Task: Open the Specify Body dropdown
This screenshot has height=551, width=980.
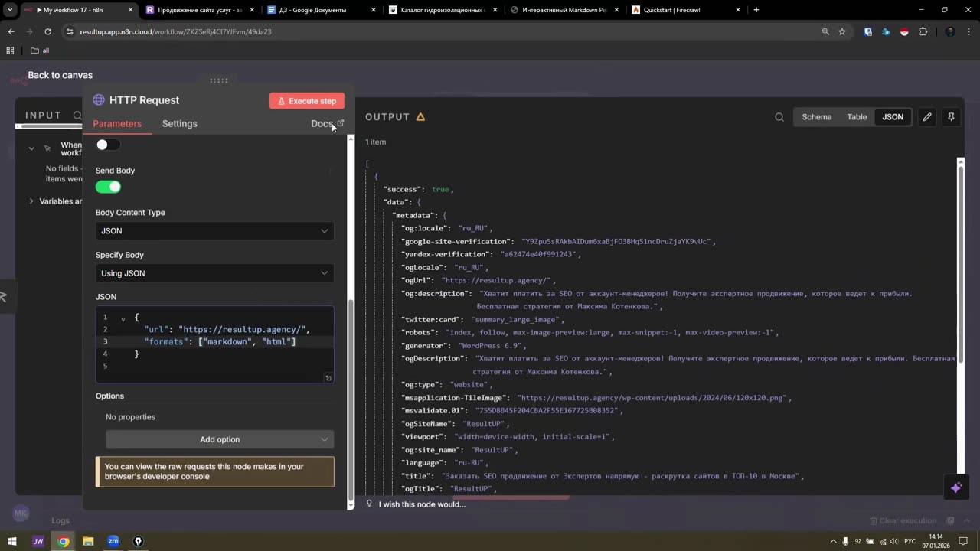Action: coord(214,273)
